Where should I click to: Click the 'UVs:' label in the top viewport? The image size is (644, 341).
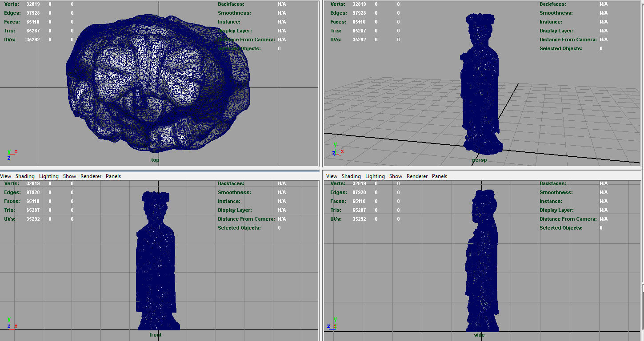pyautogui.click(x=10, y=40)
